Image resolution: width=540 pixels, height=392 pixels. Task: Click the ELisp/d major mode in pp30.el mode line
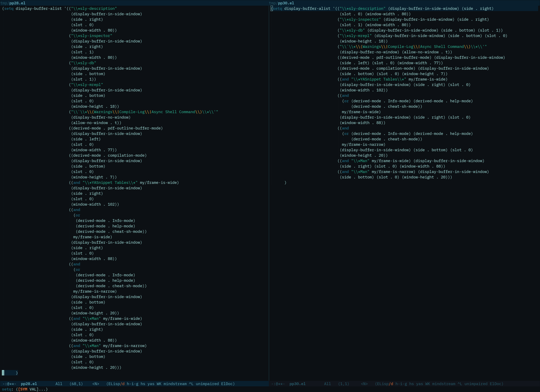point(385,384)
